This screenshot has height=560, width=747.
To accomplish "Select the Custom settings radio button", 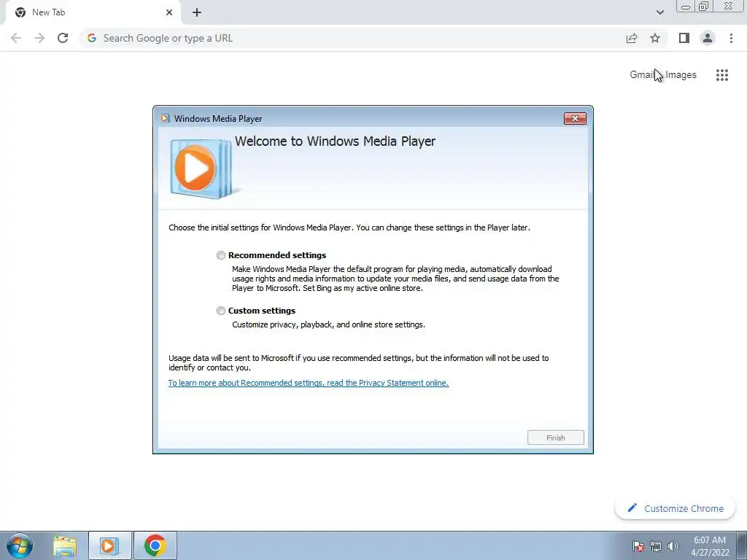I will (x=220, y=311).
